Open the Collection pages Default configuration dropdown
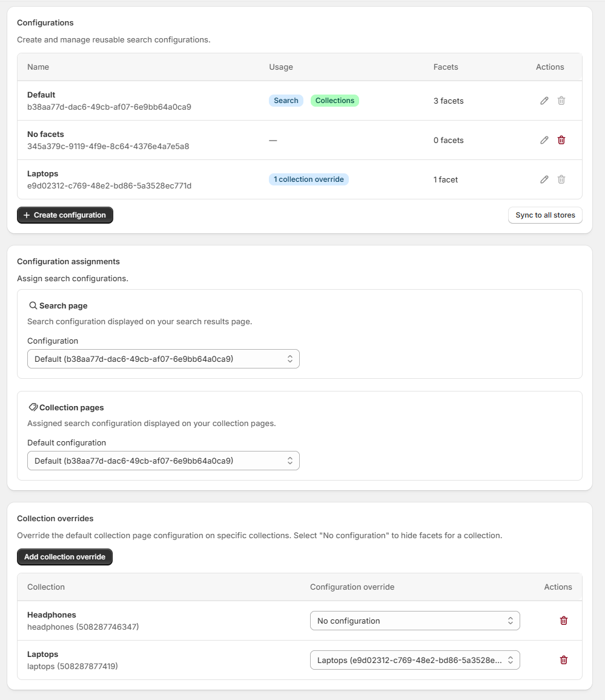 pyautogui.click(x=164, y=461)
